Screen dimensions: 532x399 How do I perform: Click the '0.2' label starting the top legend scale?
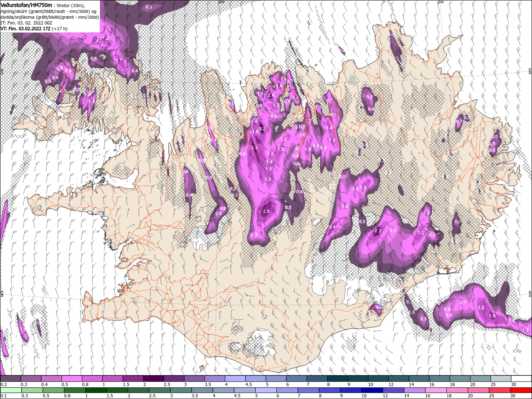tap(3, 384)
